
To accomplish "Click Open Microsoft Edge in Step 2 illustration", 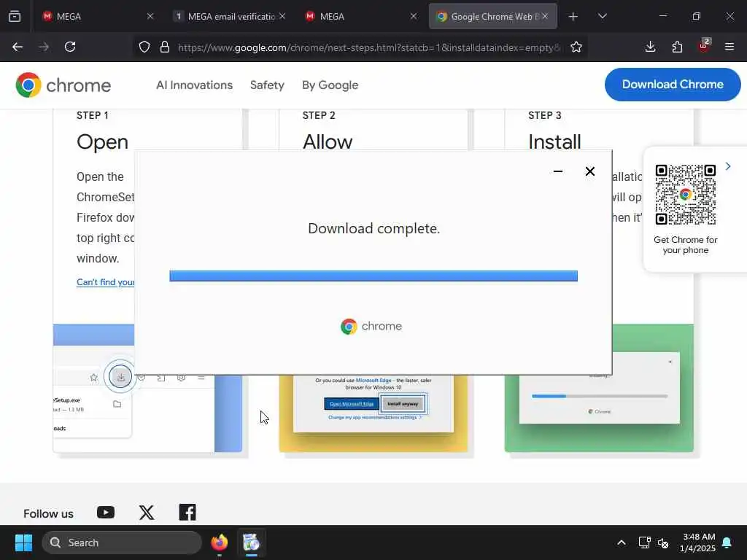I will 352,404.
